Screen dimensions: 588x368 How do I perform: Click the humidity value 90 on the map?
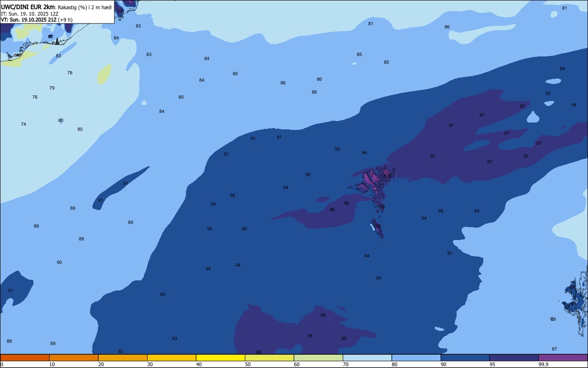[x=59, y=262]
